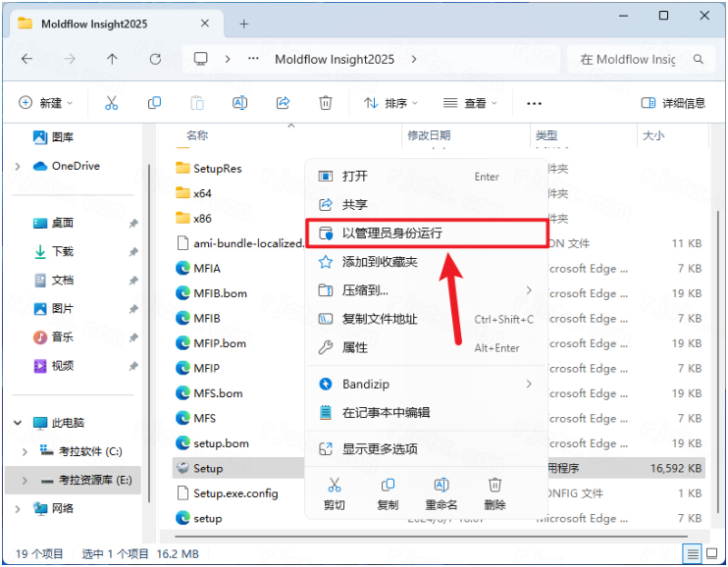Expand the OneDrive tree node

(18, 167)
